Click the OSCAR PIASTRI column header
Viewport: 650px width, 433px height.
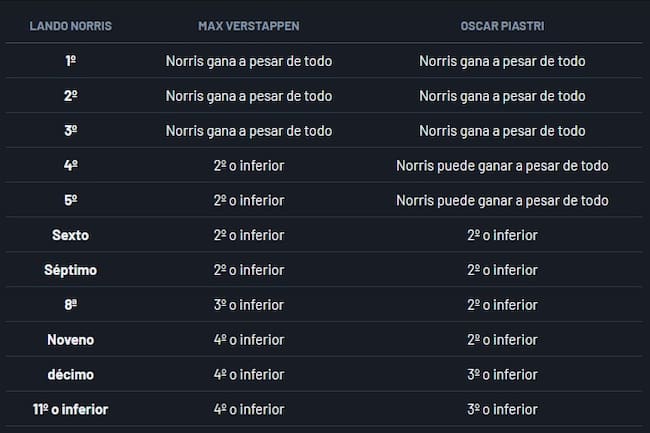tap(502, 25)
